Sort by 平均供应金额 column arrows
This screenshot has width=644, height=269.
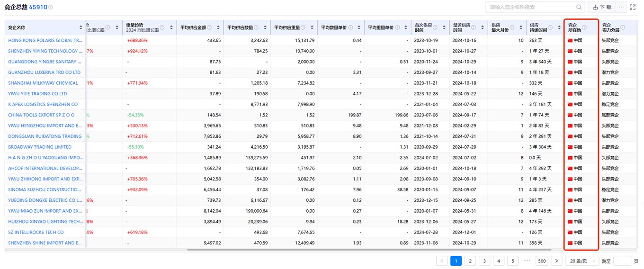[x=218, y=27]
